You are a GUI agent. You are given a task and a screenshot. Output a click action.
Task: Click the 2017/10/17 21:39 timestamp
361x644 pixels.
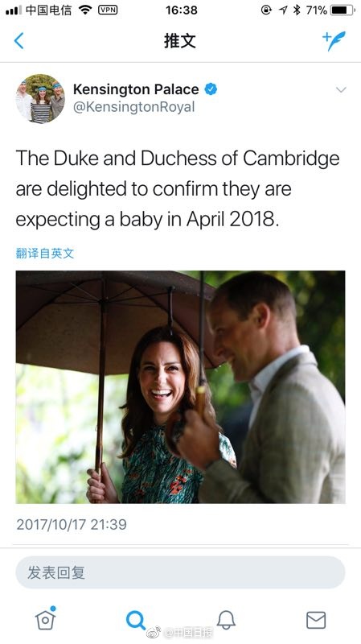pyautogui.click(x=72, y=525)
